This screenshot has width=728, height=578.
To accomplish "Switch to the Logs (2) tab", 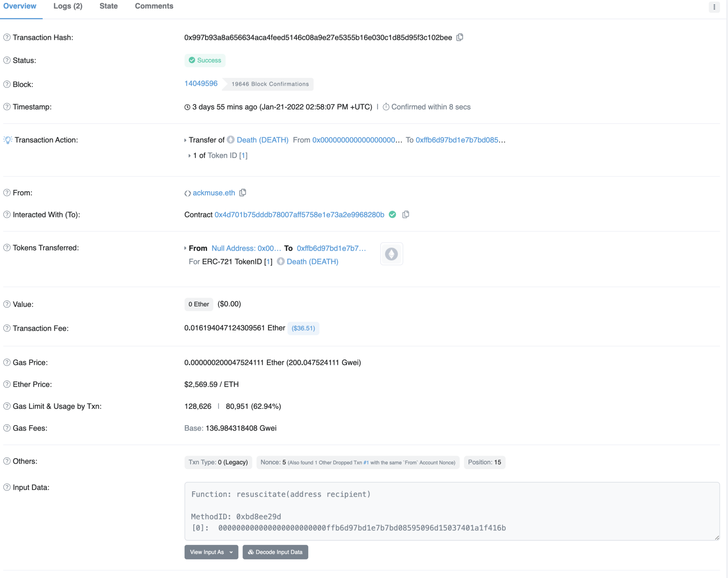I will 68,6.
